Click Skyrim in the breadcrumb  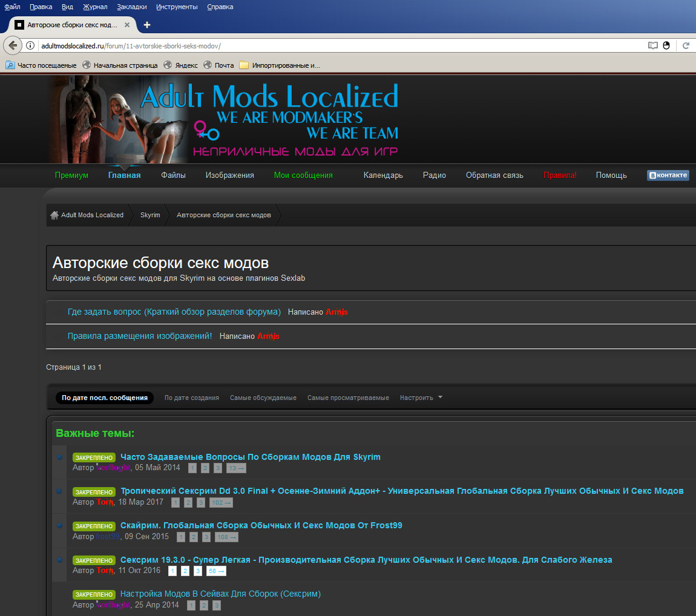(x=150, y=215)
